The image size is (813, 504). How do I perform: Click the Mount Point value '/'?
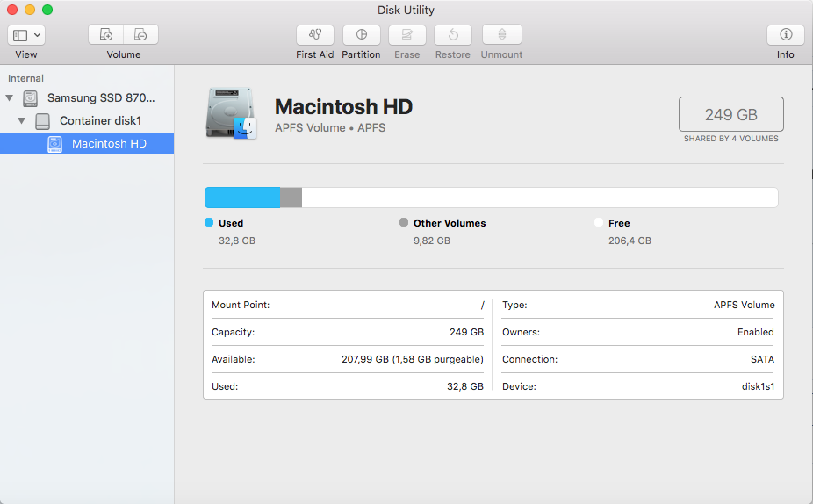click(x=482, y=305)
